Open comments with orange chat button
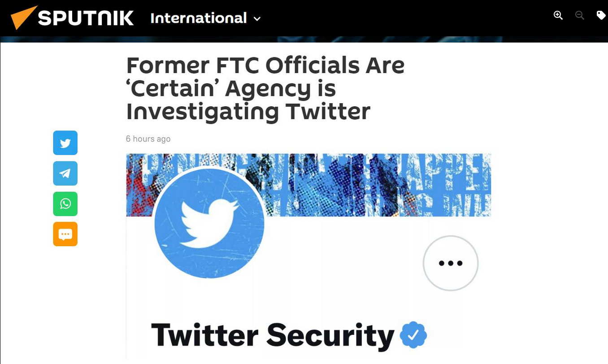This screenshot has height=364, width=608. [x=65, y=234]
